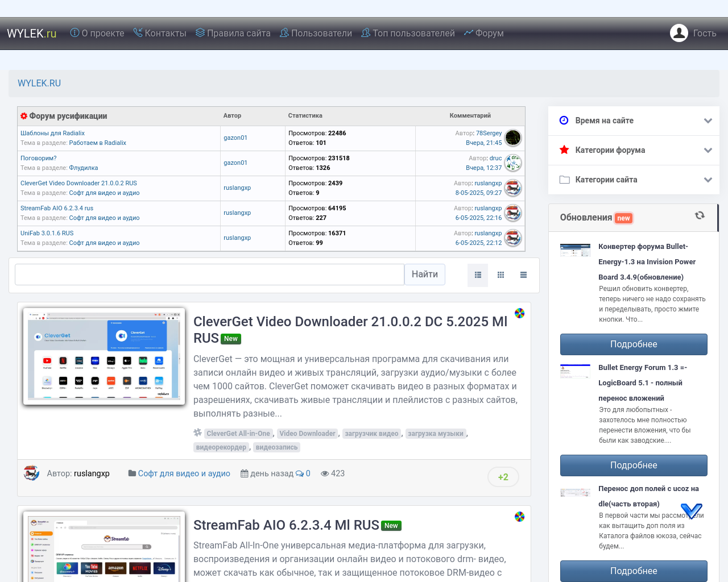Click the 78Sergey commenter avatar

tap(513, 138)
